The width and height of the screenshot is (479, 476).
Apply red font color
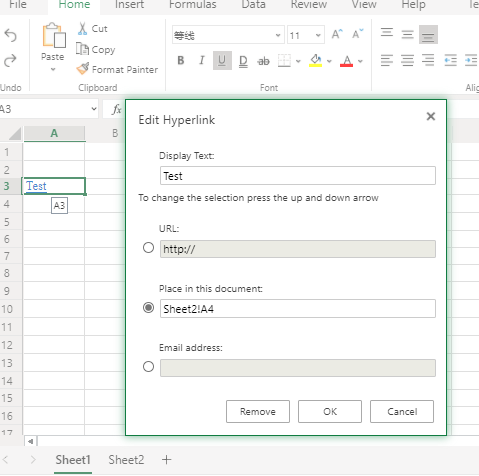tap(346, 61)
